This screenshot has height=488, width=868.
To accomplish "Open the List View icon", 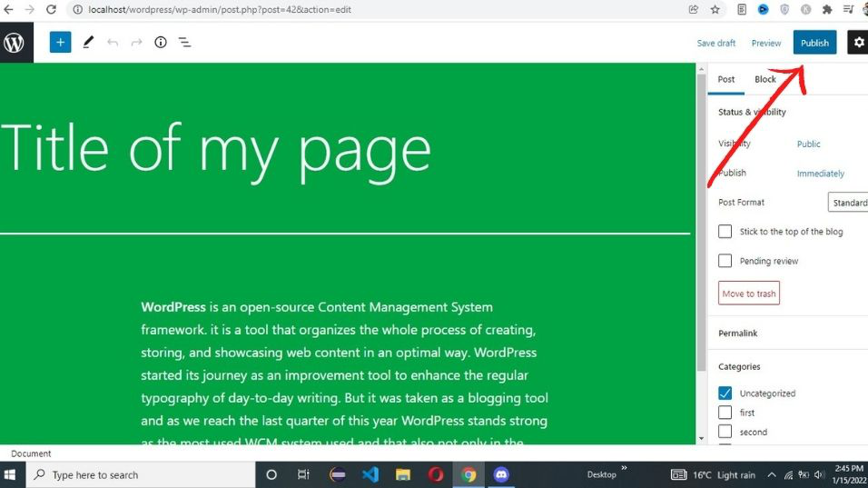I will tap(184, 43).
